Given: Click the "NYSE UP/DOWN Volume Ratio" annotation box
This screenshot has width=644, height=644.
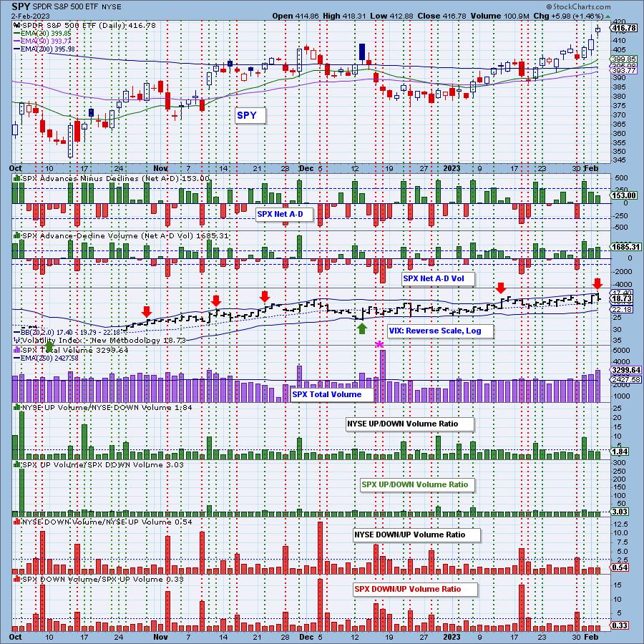Looking at the screenshot, I should pyautogui.click(x=410, y=424).
